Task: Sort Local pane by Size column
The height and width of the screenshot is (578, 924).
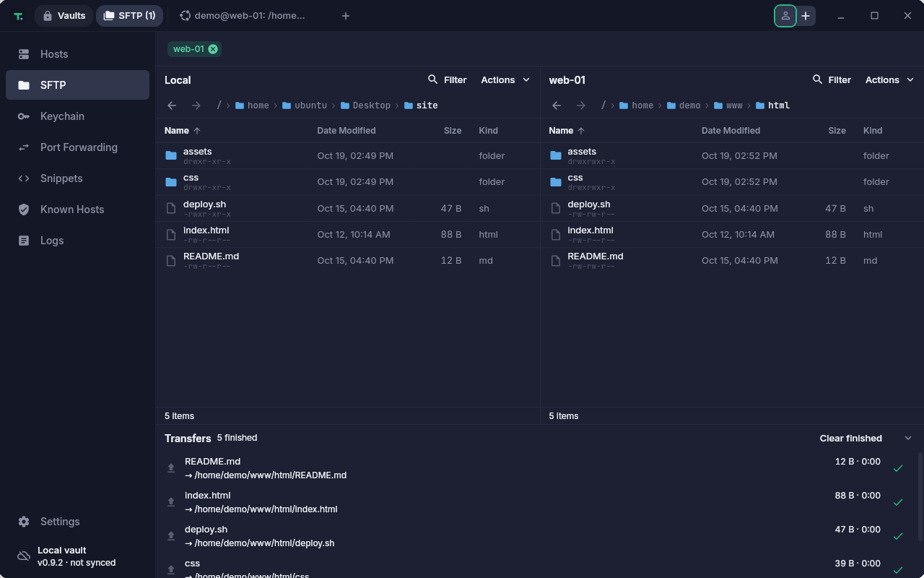Action: 453,131
